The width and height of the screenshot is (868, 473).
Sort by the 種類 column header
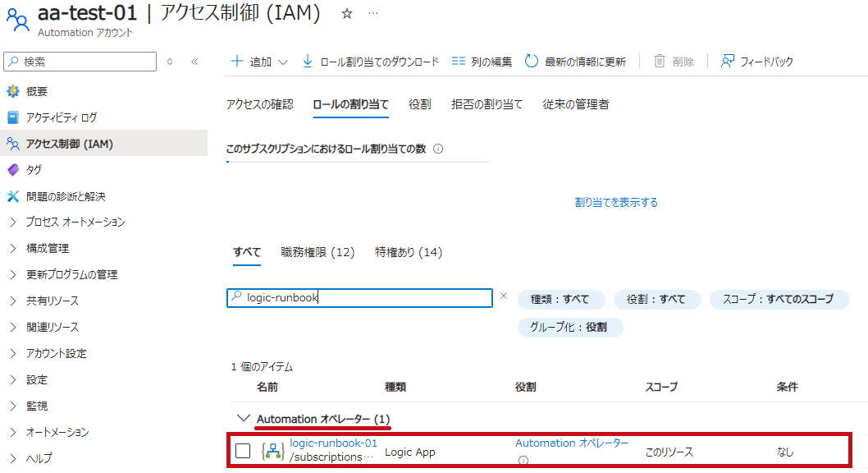point(395,387)
